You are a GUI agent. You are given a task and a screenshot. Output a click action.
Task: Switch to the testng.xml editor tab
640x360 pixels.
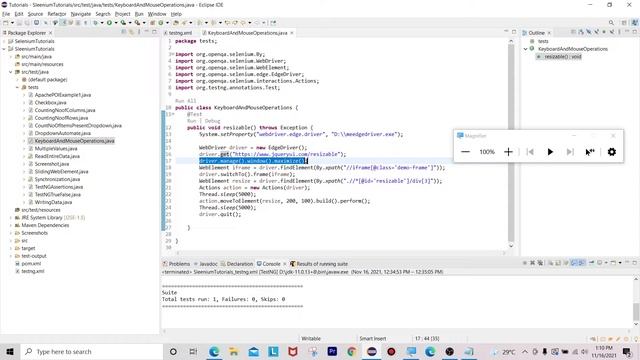[x=180, y=33]
